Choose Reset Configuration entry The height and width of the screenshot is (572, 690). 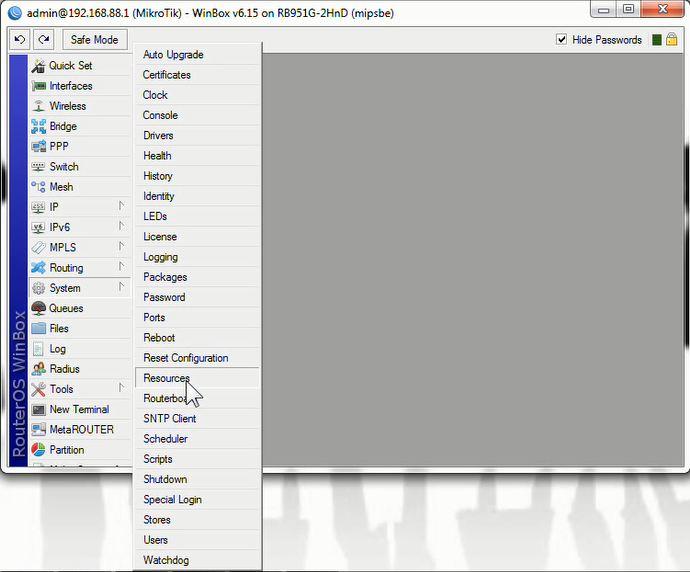click(197, 358)
